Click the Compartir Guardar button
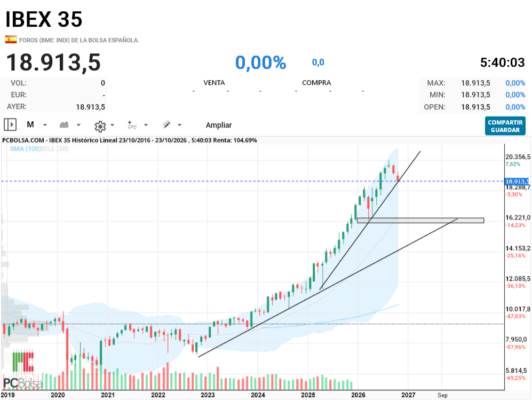The width and height of the screenshot is (532, 400). tap(505, 126)
